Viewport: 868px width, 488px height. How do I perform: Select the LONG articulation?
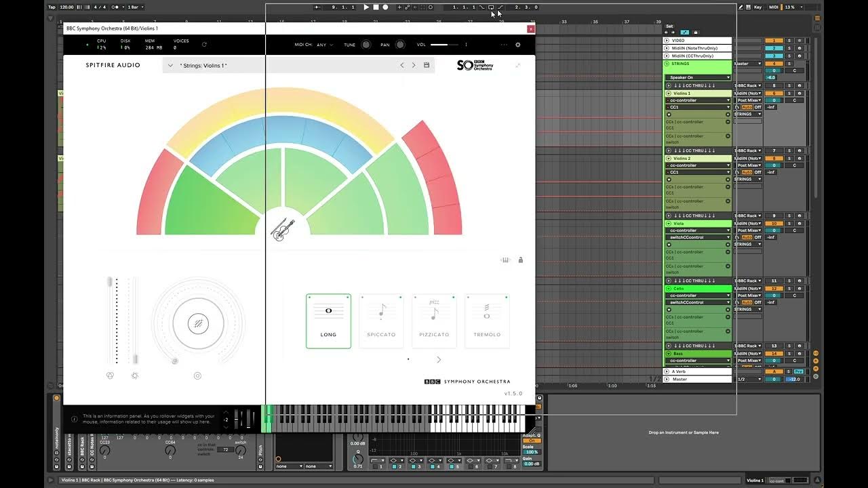(x=328, y=321)
